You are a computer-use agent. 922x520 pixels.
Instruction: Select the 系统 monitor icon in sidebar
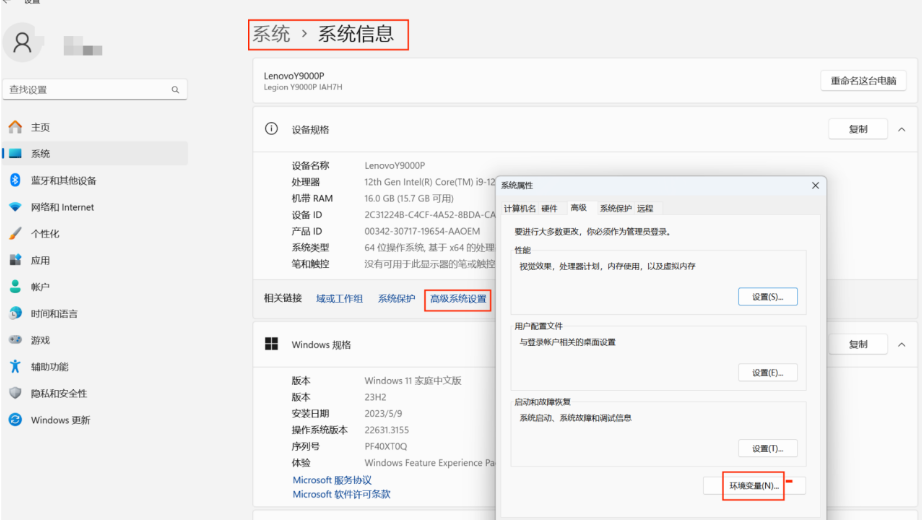(15, 154)
